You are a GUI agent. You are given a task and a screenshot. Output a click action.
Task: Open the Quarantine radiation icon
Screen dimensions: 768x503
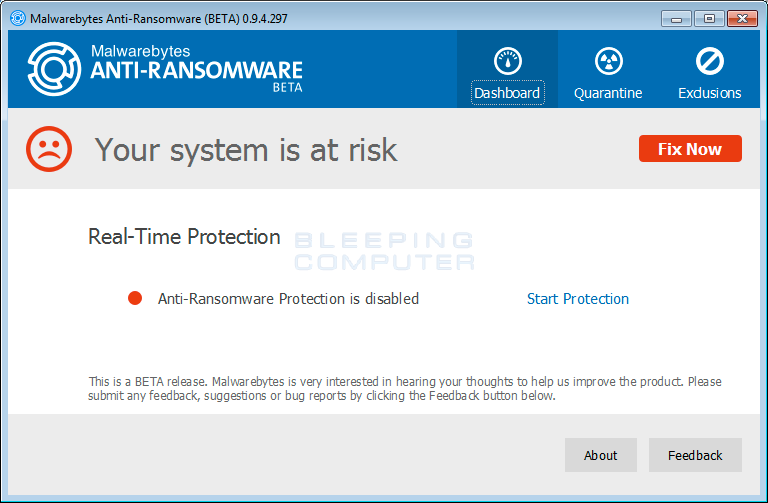(608, 61)
